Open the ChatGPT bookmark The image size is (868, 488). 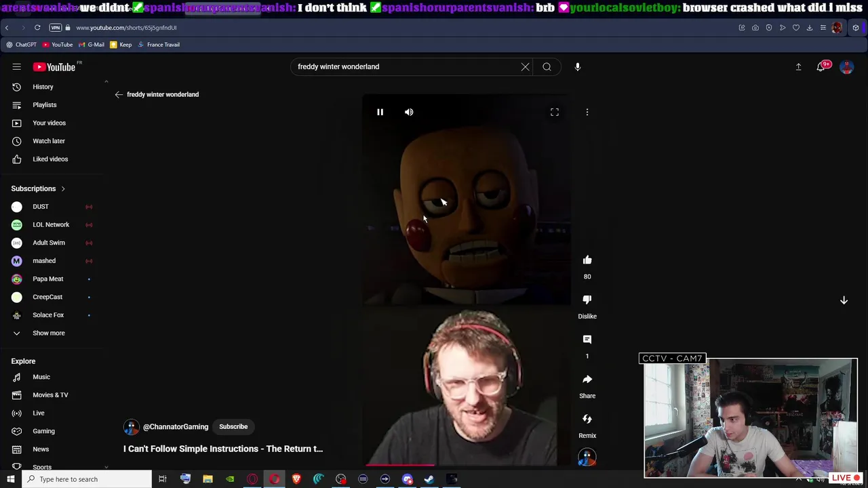(22, 45)
